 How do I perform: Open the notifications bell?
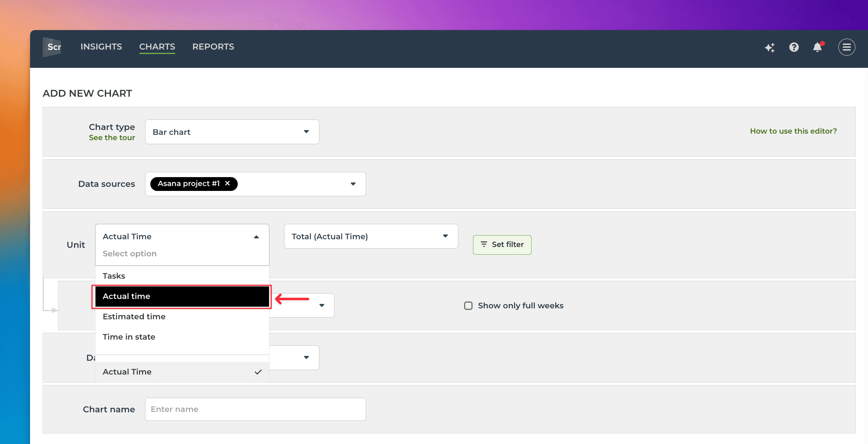(817, 48)
